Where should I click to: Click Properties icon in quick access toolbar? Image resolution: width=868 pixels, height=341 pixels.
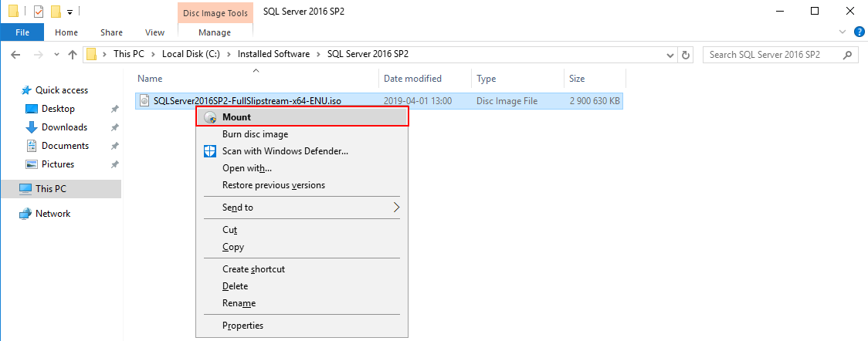39,11
